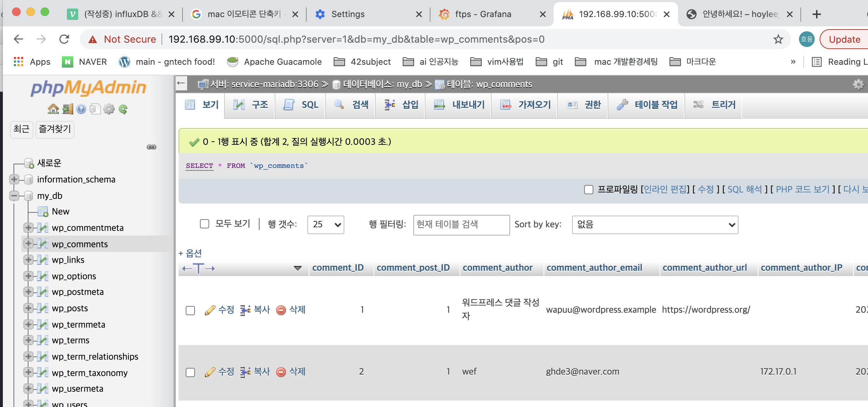
Task: Open page settings gear at top right
Action: 858,84
